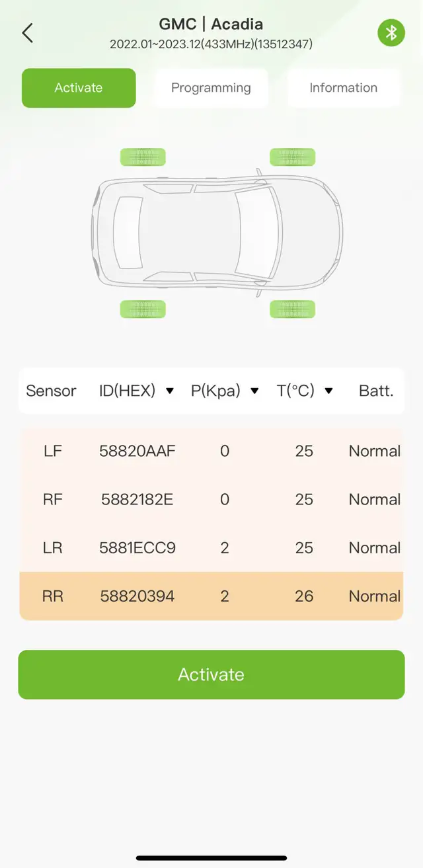Viewport: 423px width, 868px height.
Task: Tap the GMC | Acadia title
Action: [x=211, y=24]
